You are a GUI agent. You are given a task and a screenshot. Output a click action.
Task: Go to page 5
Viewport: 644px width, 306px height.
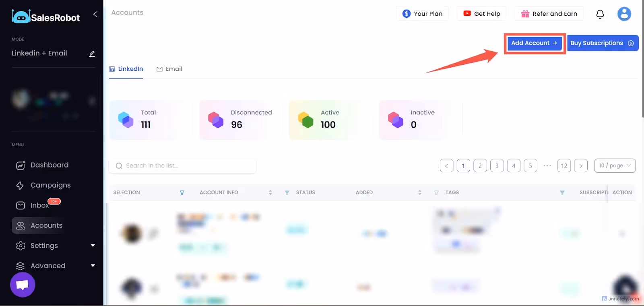[530, 166]
